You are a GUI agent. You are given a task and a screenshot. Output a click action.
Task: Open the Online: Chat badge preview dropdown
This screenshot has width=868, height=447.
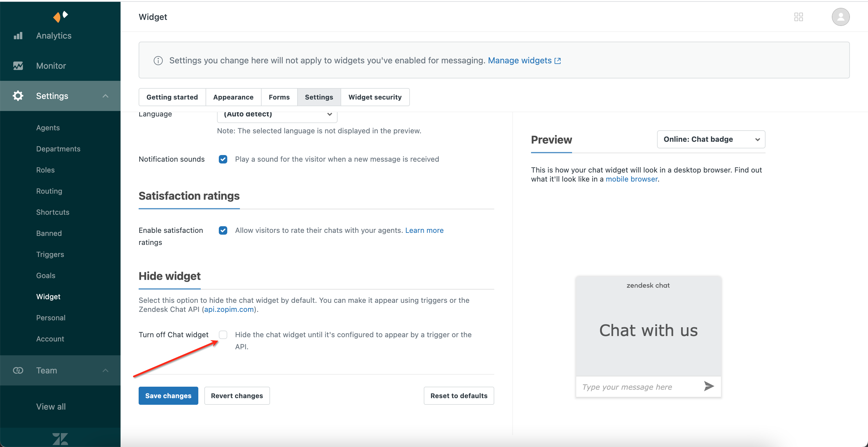tap(711, 139)
